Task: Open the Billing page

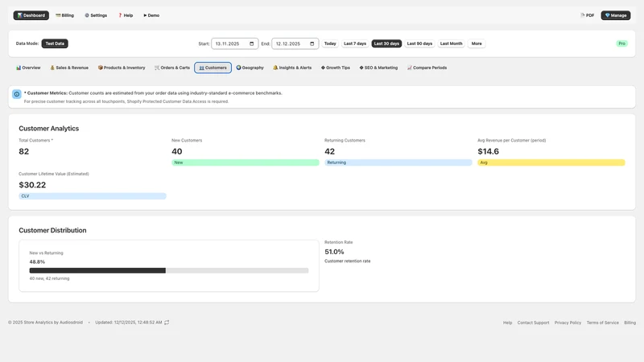Action: 64,15
